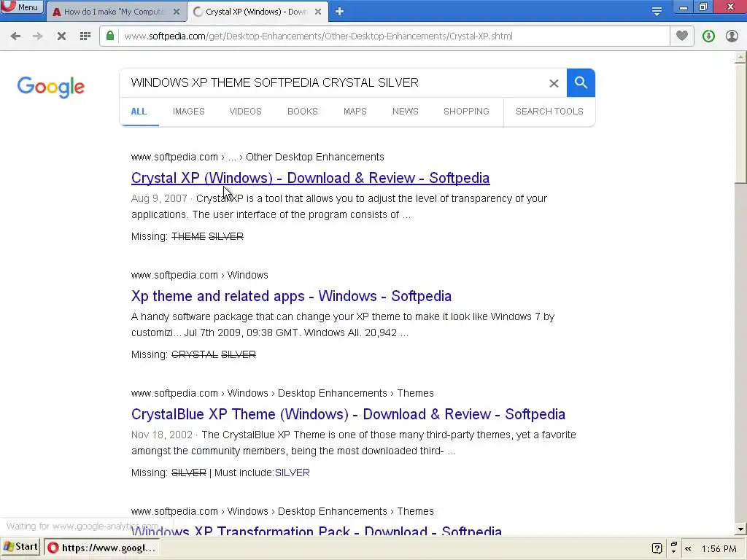The width and height of the screenshot is (747, 560).
Task: Click the scrollbar up arrow
Action: [740, 57]
